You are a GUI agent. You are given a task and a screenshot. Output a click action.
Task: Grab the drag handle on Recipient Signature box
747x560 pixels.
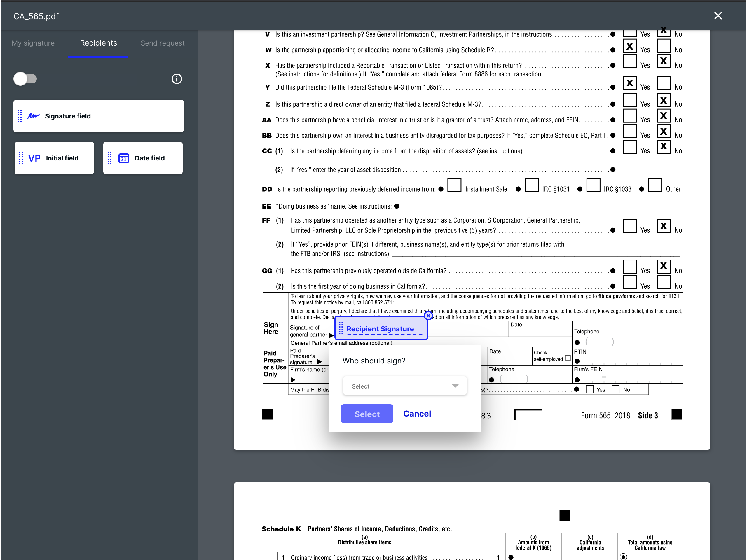341,328
